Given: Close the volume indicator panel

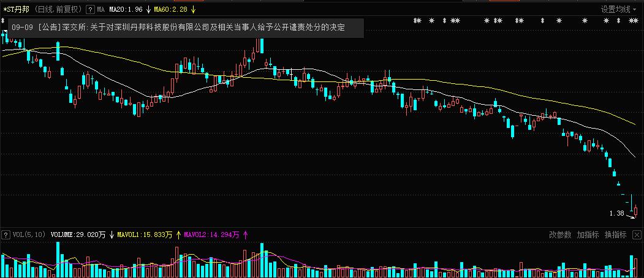Looking at the screenshot, I should point(637,235).
